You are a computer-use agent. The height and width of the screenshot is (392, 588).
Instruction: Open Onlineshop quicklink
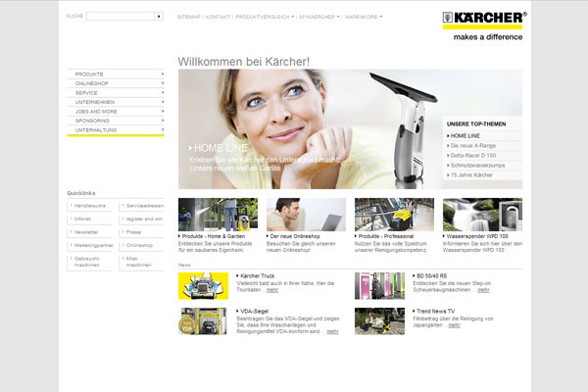[x=139, y=245]
